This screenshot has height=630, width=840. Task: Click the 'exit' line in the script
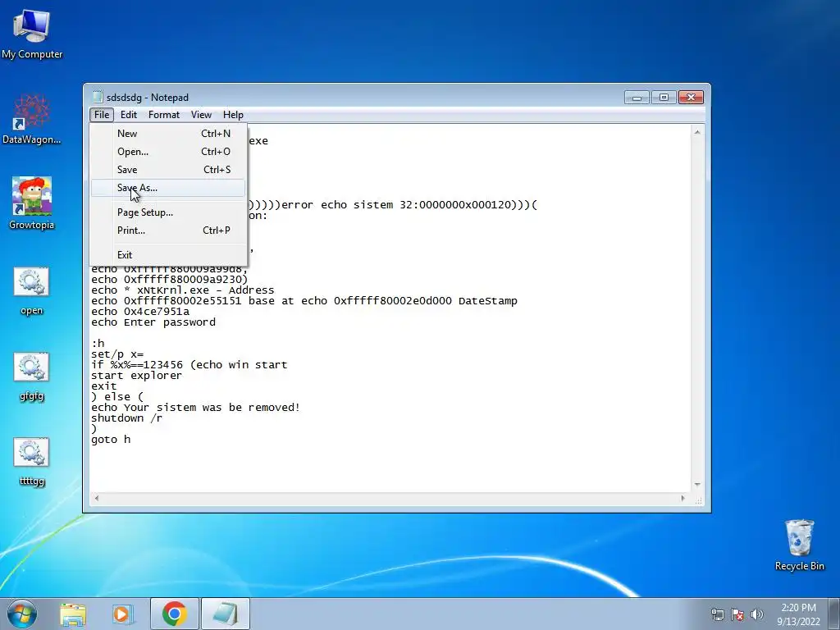104,386
